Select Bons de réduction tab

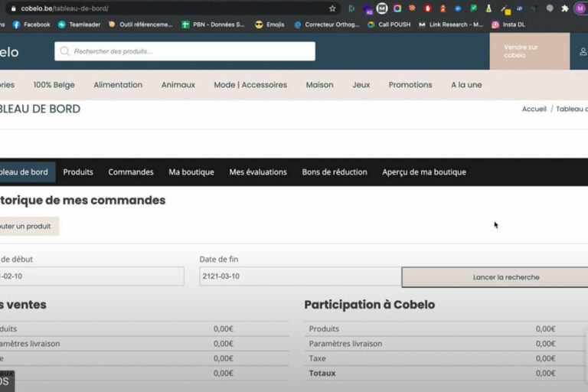click(x=335, y=172)
